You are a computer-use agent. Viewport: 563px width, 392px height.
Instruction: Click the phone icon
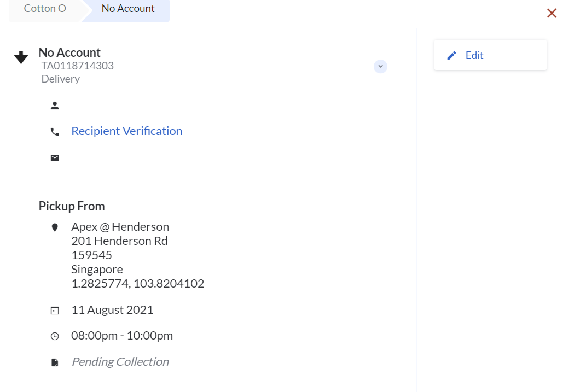click(x=55, y=132)
